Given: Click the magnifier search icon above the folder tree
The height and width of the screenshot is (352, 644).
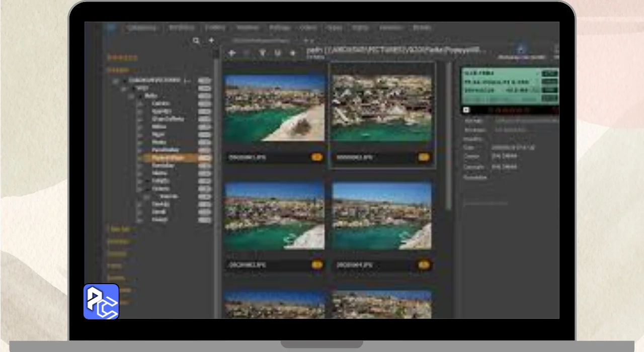Looking at the screenshot, I should coord(196,41).
